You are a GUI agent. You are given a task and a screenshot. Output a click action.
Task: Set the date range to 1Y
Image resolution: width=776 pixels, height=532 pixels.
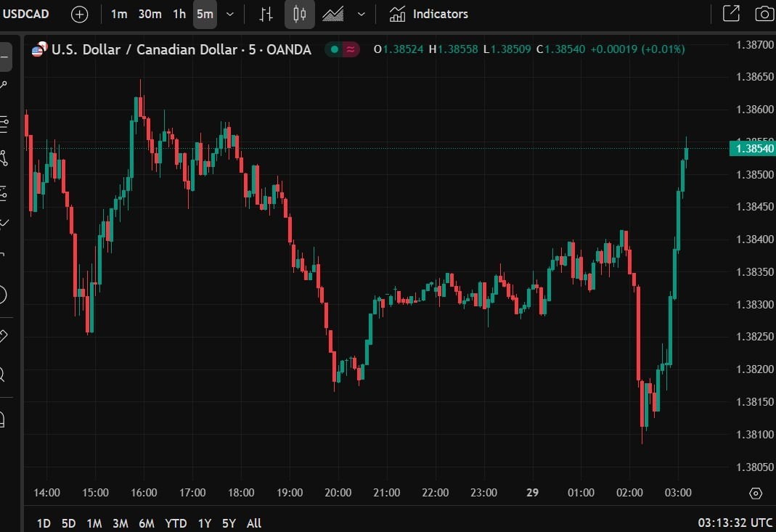click(x=205, y=523)
